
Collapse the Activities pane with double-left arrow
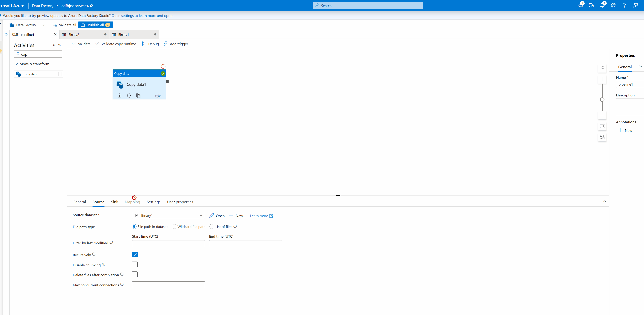pyautogui.click(x=59, y=45)
